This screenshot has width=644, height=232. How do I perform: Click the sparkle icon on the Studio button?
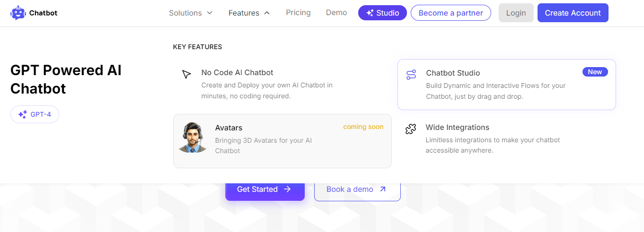[x=370, y=13]
